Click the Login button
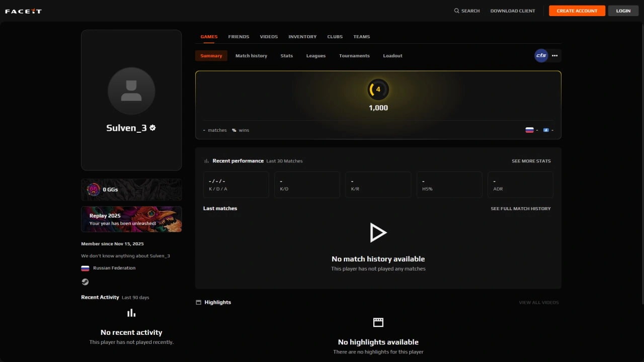Viewport: 644px width, 362px height. (x=623, y=11)
